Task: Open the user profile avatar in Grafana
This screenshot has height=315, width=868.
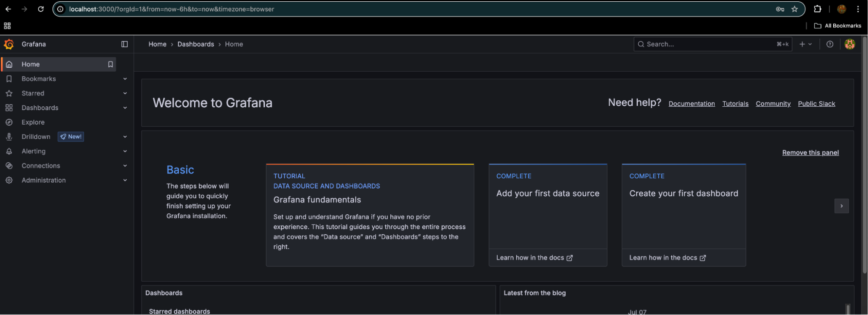Action: click(850, 44)
